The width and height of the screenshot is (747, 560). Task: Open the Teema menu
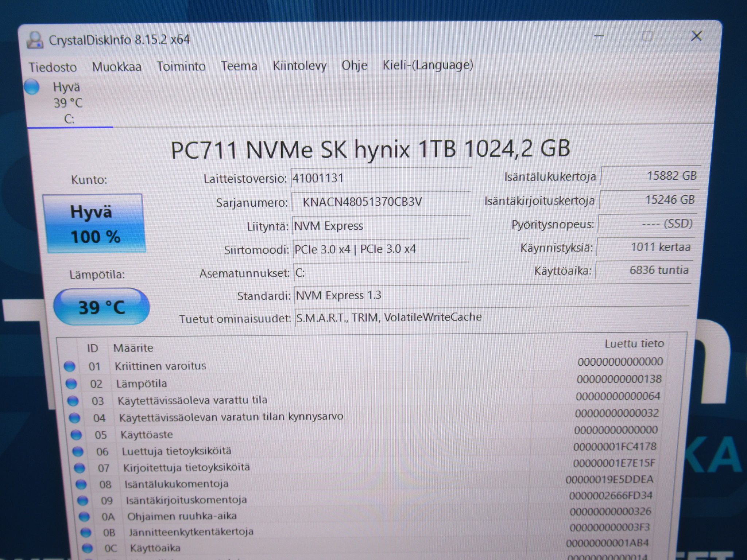click(239, 66)
